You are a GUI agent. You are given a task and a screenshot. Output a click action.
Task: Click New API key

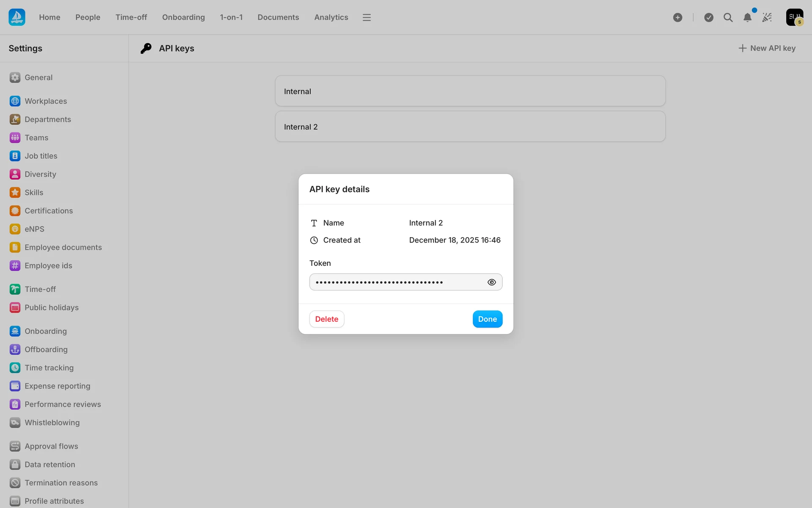pos(767,48)
